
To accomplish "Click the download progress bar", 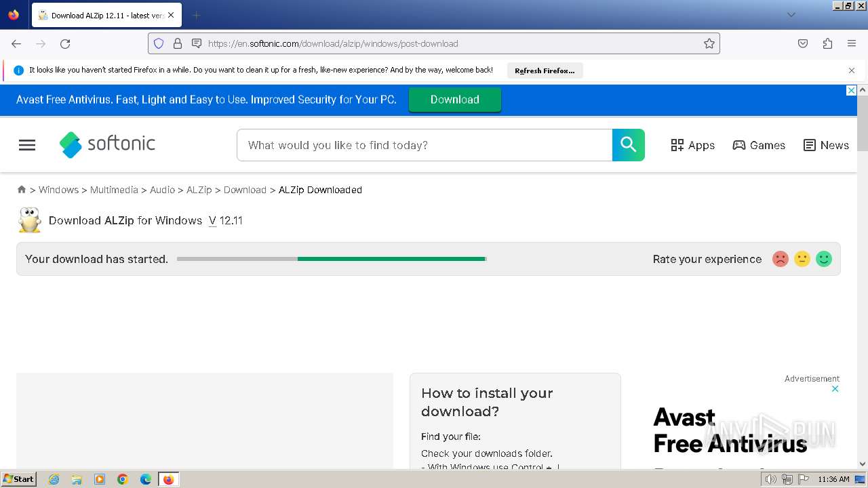I will [x=332, y=259].
